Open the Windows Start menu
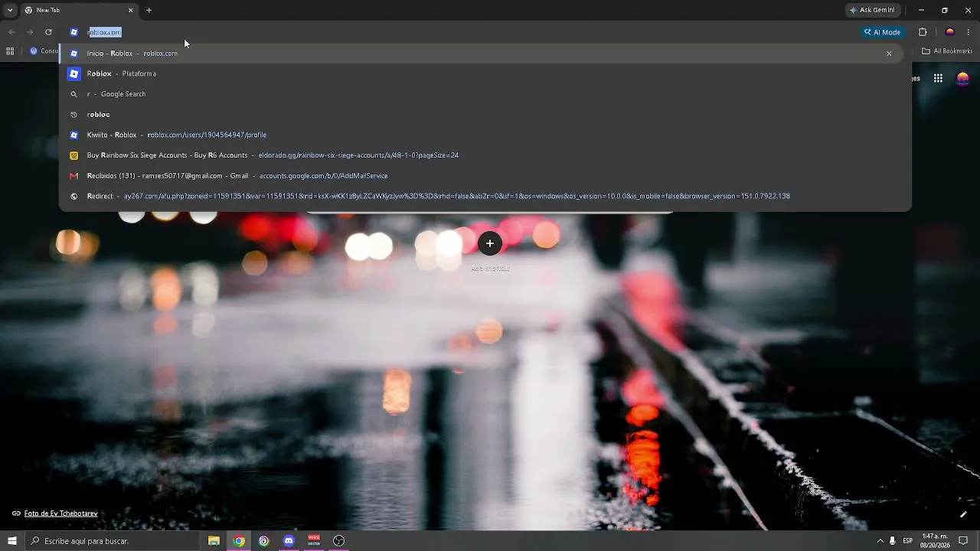 [11, 541]
